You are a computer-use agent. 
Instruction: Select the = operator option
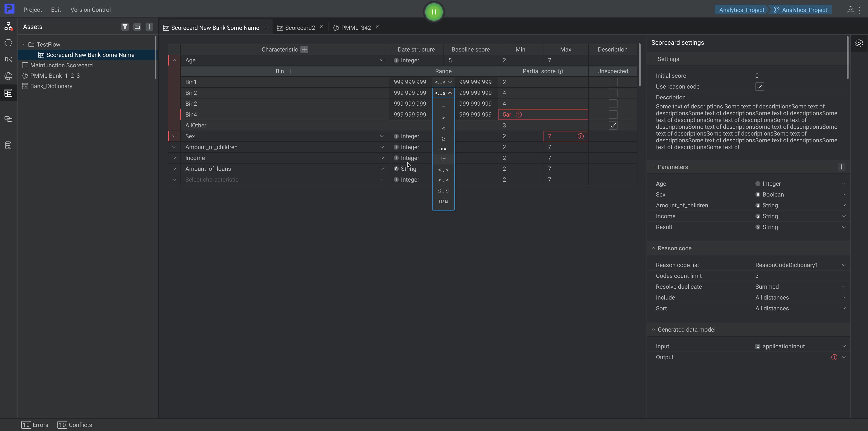pyautogui.click(x=443, y=107)
